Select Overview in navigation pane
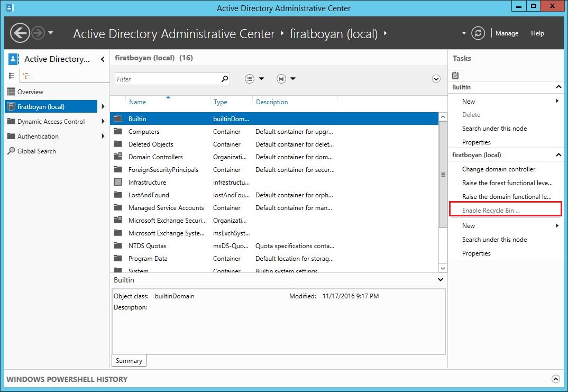The height and width of the screenshot is (392, 568). 30,92
